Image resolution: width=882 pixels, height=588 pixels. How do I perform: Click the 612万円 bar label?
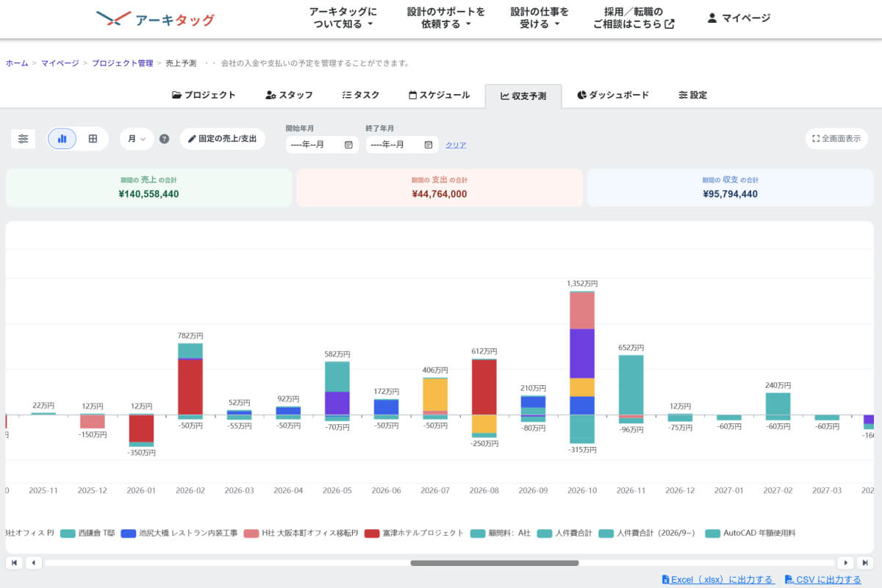484,351
